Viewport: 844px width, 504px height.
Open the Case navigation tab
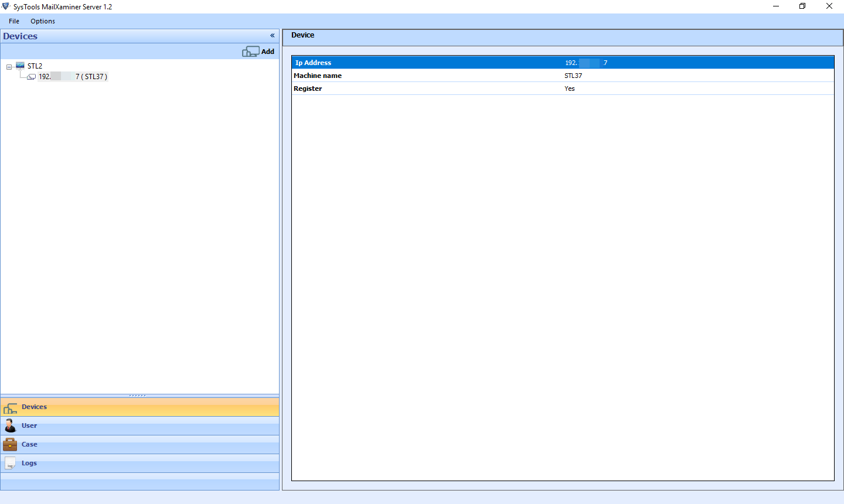(x=139, y=445)
